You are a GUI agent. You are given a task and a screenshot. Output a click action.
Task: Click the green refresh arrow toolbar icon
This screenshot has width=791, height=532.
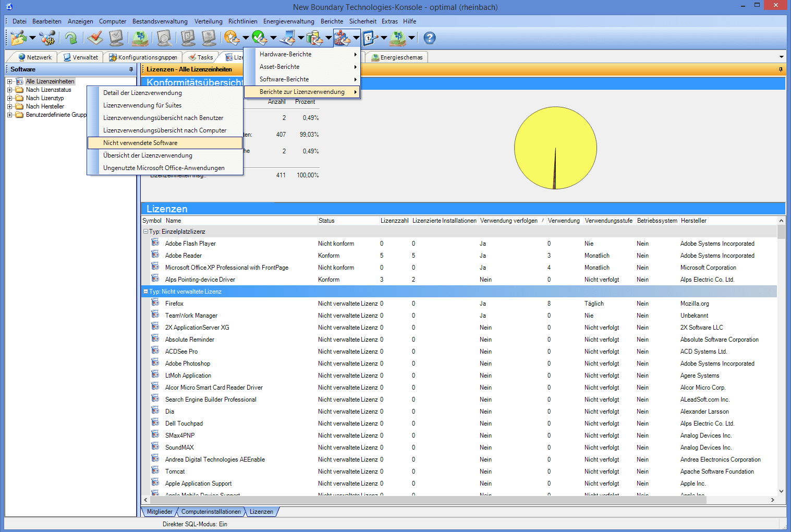click(x=71, y=38)
